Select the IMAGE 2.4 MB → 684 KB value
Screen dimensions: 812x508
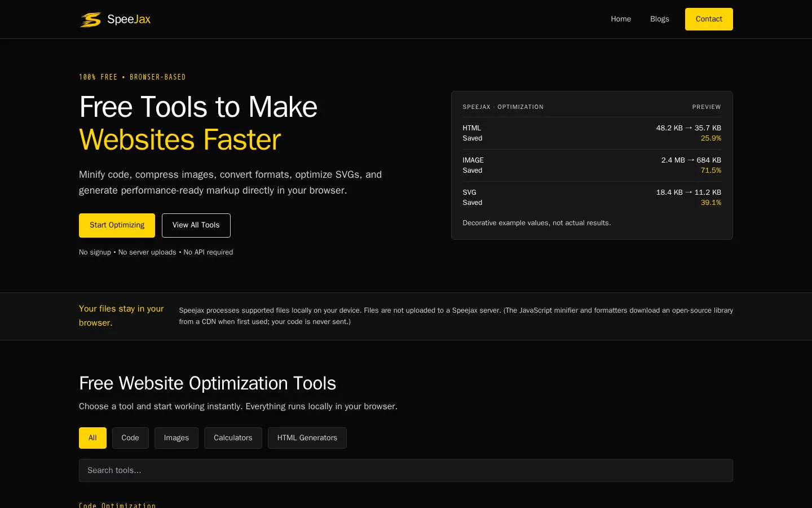coord(691,160)
